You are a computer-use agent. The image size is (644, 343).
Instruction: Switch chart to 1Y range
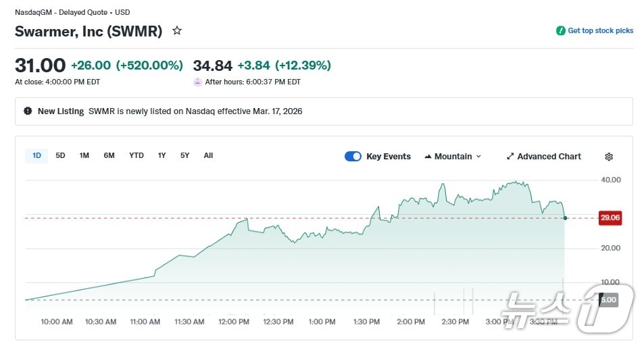pos(162,156)
